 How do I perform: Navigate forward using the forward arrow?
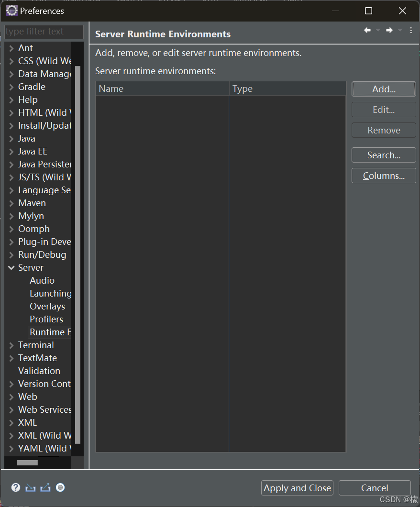(389, 30)
